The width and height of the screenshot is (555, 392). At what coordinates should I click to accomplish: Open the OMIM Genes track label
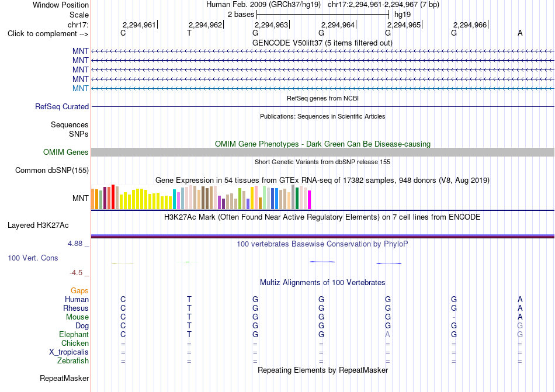click(x=66, y=152)
